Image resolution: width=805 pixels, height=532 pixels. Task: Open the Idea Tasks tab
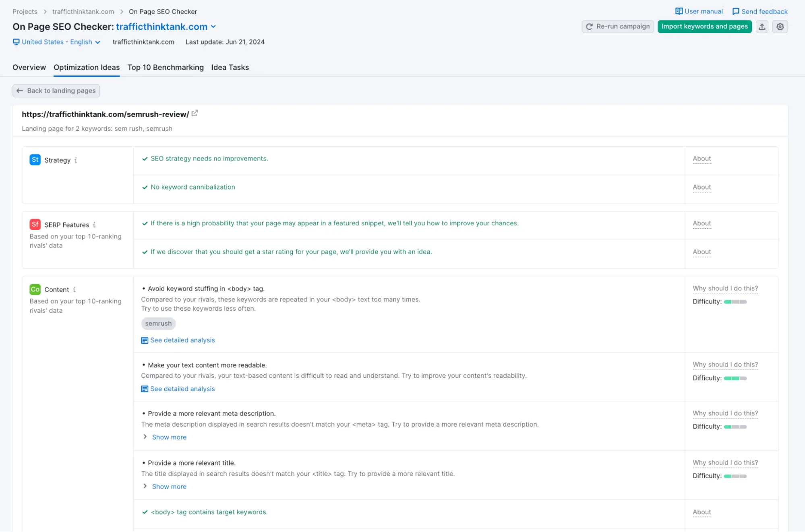pos(230,67)
